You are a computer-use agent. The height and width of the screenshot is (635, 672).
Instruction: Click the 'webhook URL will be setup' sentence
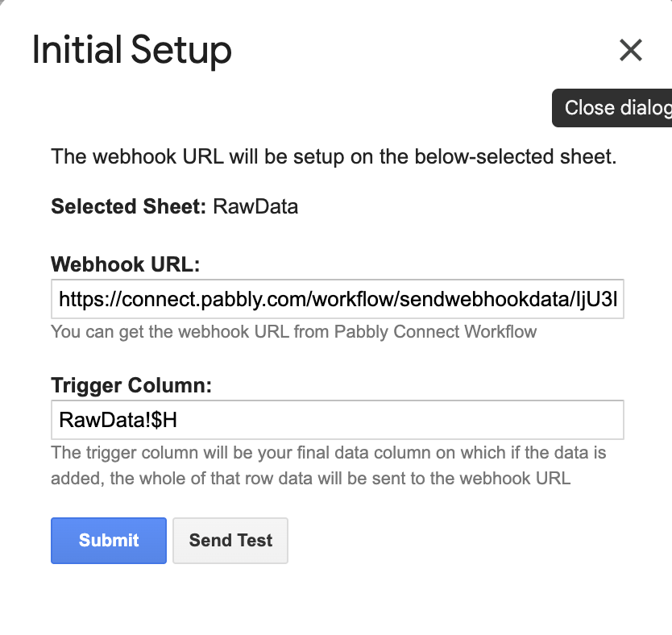334,156
